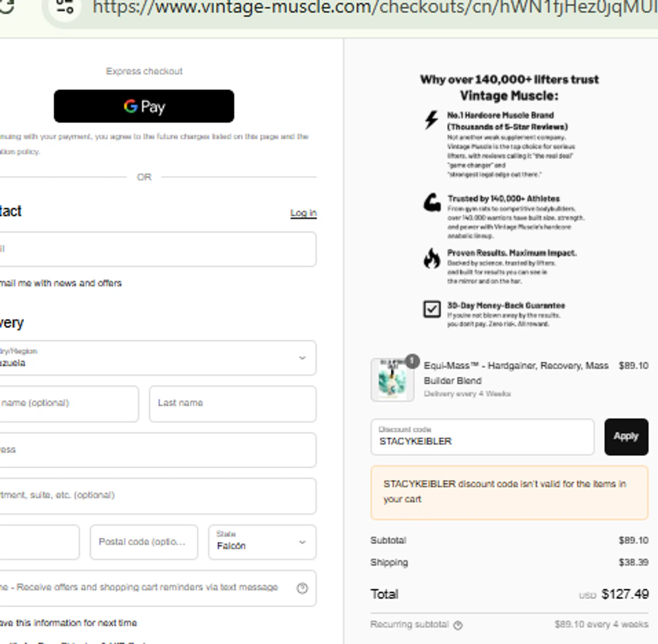Click the help icon in the phone field
The image size is (658, 644).
coord(302,588)
